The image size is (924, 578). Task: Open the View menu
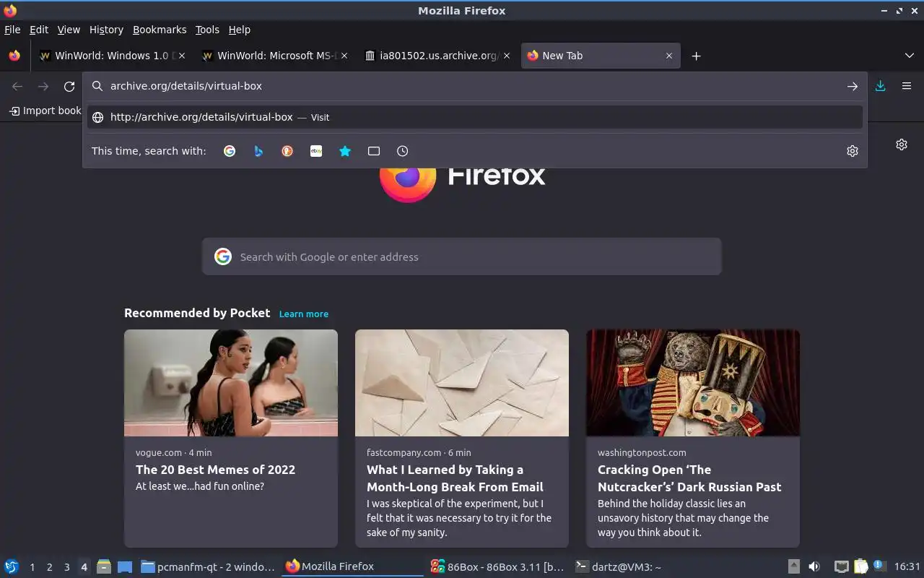click(69, 30)
